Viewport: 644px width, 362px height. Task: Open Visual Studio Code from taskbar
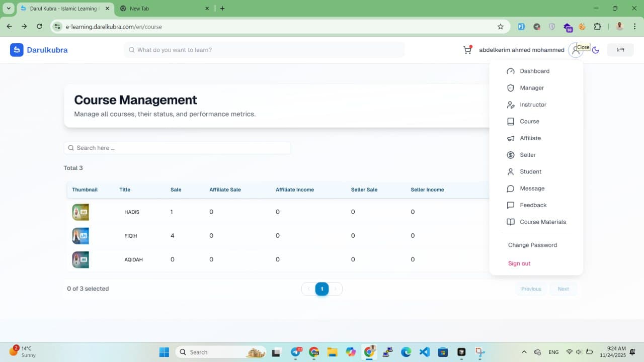point(424,352)
